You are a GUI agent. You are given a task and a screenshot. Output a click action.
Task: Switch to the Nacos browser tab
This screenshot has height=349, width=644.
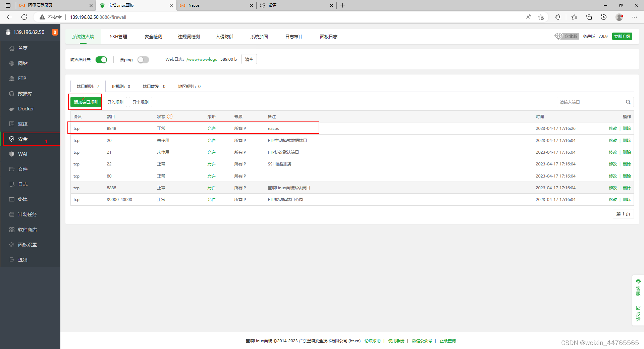(216, 5)
